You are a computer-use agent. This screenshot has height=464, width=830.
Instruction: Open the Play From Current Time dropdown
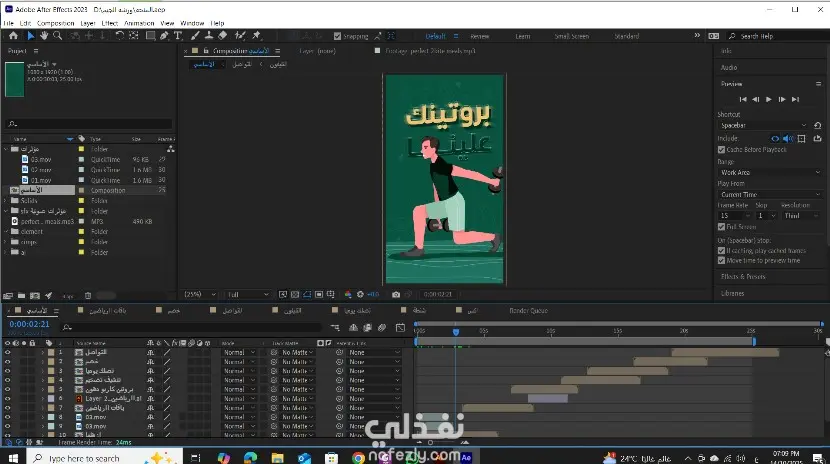coord(770,195)
